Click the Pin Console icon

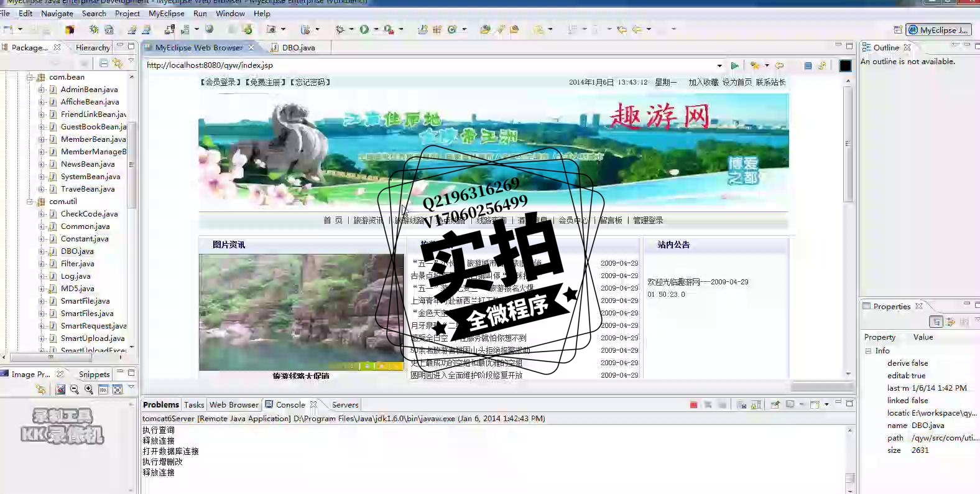click(x=775, y=404)
